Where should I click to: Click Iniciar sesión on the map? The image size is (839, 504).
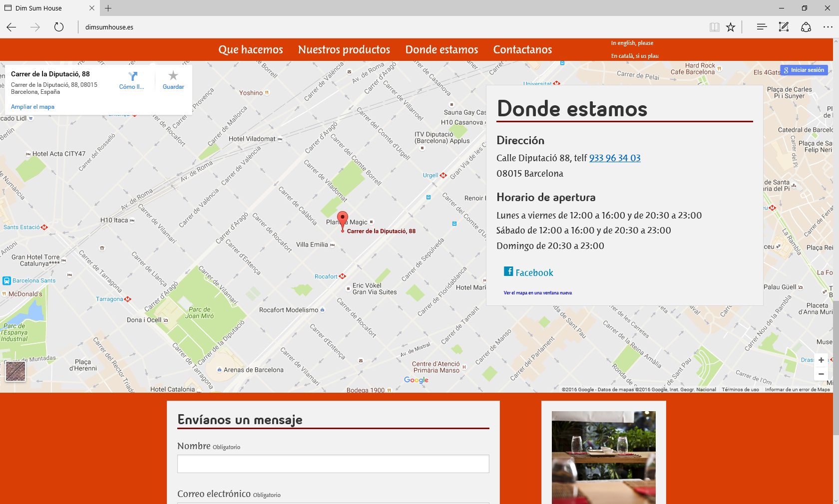804,70
